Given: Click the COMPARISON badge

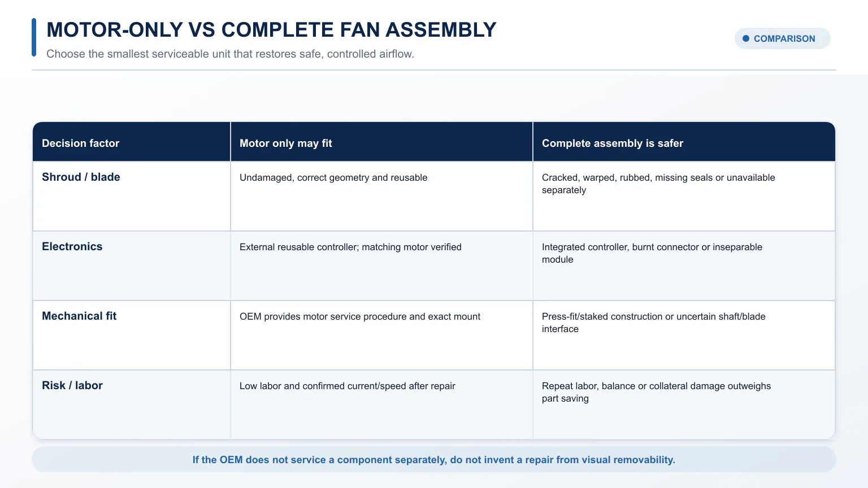Looking at the screenshot, I should [x=782, y=38].
